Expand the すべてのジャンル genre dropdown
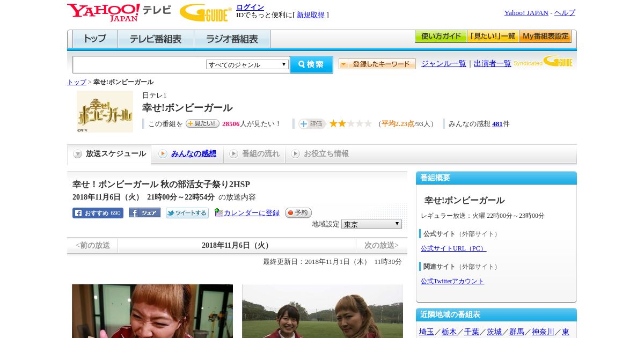The image size is (644, 338). point(247,64)
